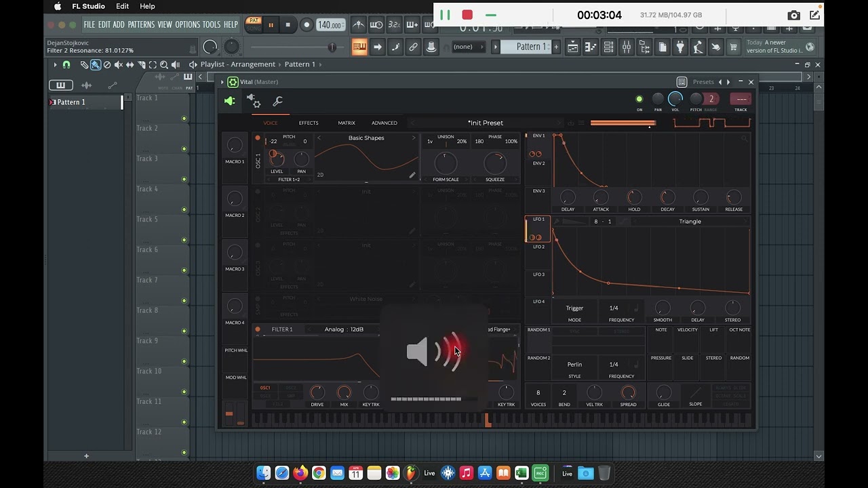The height and width of the screenshot is (488, 868).
Task: Click the envelope DECAY knob
Action: pyautogui.click(x=667, y=197)
